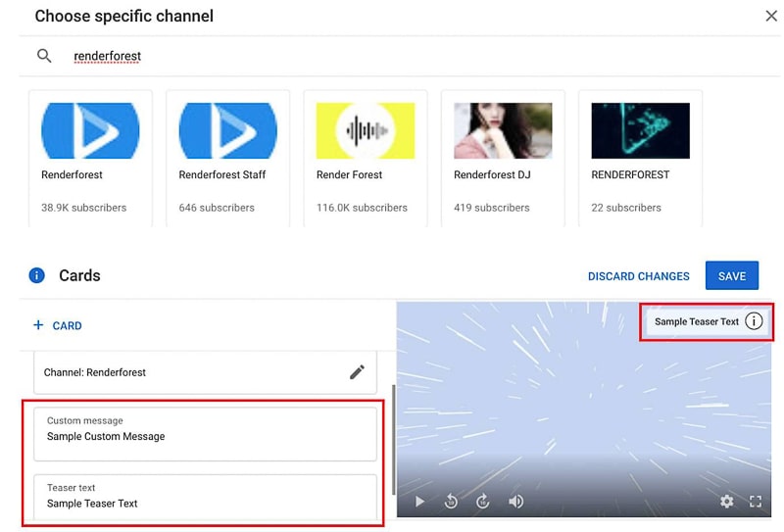
Task: Add a new card with + CARD
Action: (x=58, y=325)
